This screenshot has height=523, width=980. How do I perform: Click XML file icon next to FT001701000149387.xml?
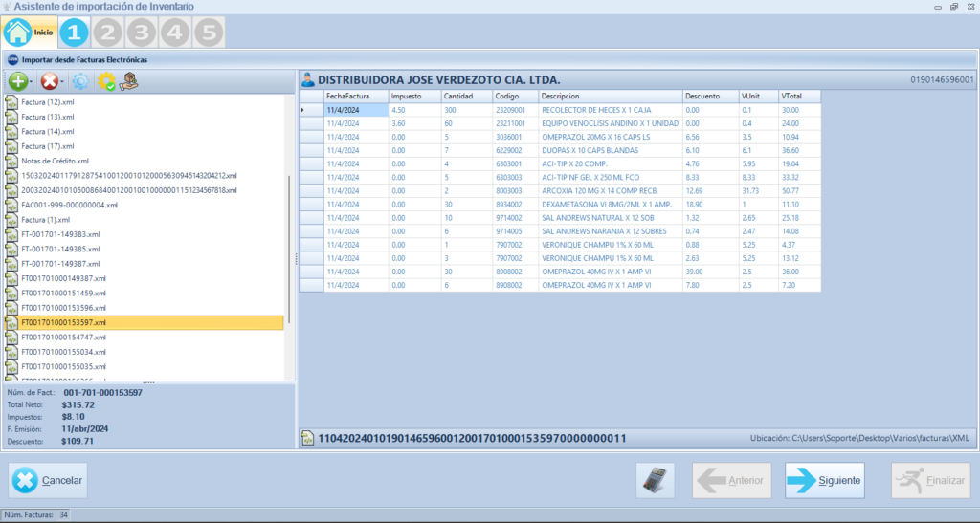[11, 278]
